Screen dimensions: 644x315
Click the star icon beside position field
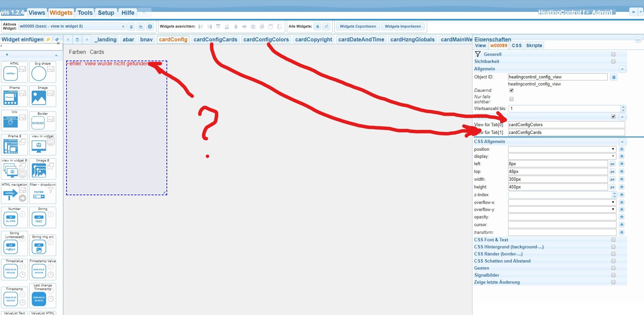(622, 149)
